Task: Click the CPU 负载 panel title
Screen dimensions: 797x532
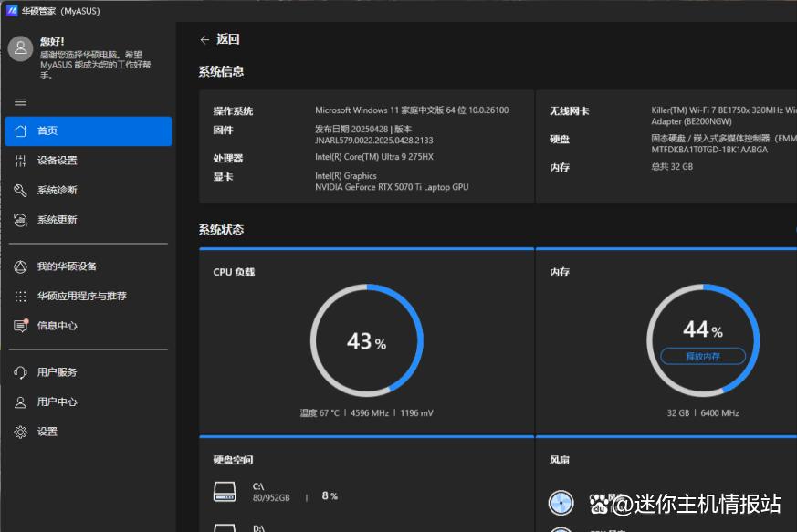Action: point(234,272)
